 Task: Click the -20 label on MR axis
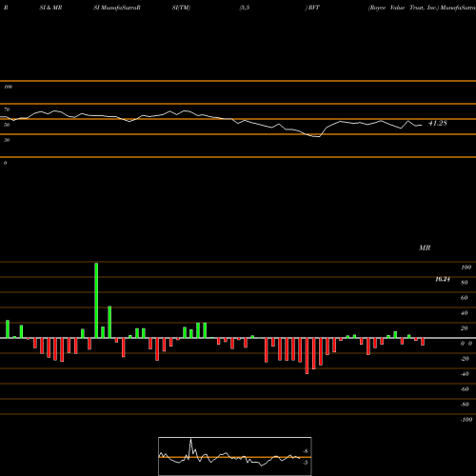tap(465, 359)
